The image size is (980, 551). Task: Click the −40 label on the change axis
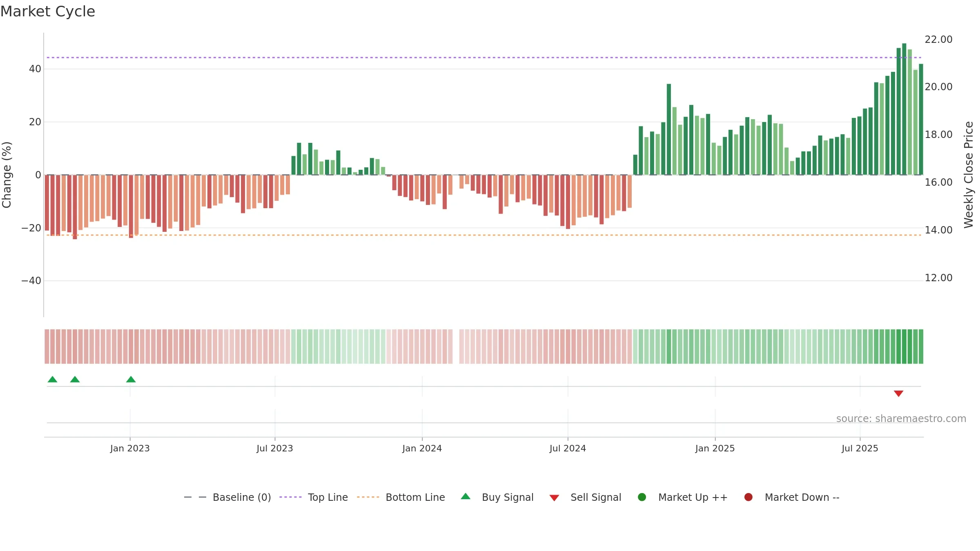coord(31,281)
